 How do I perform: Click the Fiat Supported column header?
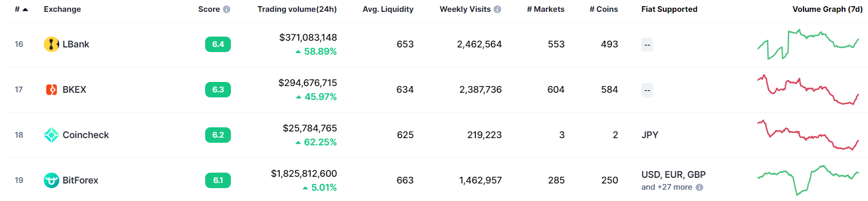pyautogui.click(x=669, y=9)
